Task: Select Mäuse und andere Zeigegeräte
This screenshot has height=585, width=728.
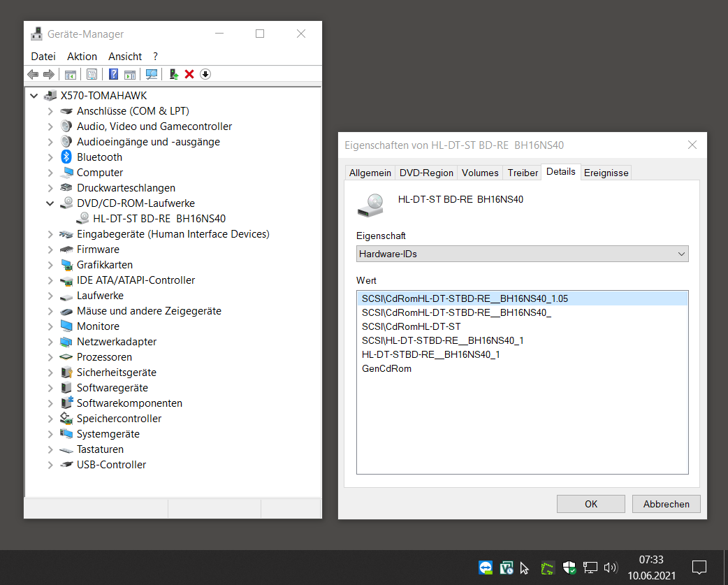Action: pos(149,310)
